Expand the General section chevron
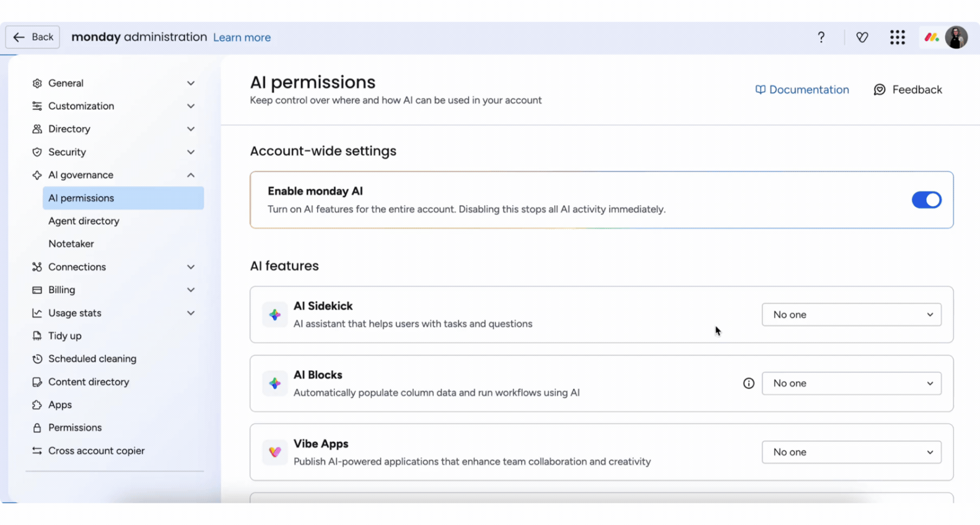The width and height of the screenshot is (980, 525). pyautogui.click(x=191, y=83)
